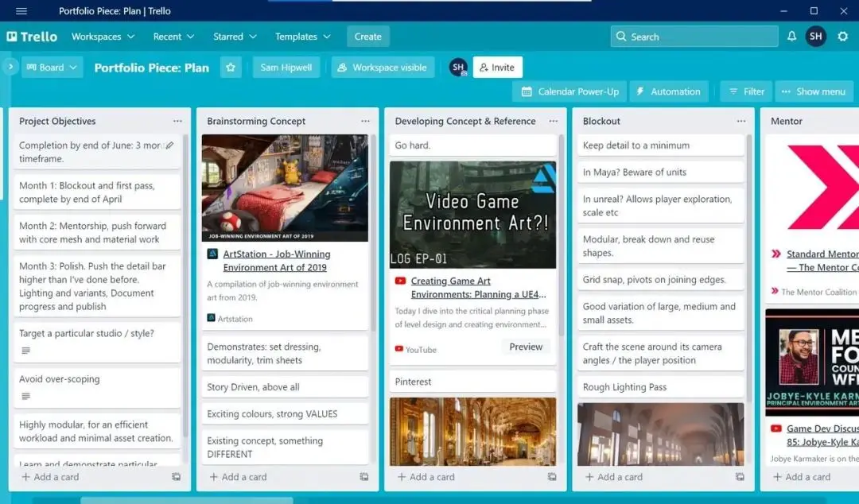The image size is (859, 504).
Task: Open Game Dev Discus link in Mentor list
Action: click(822, 436)
